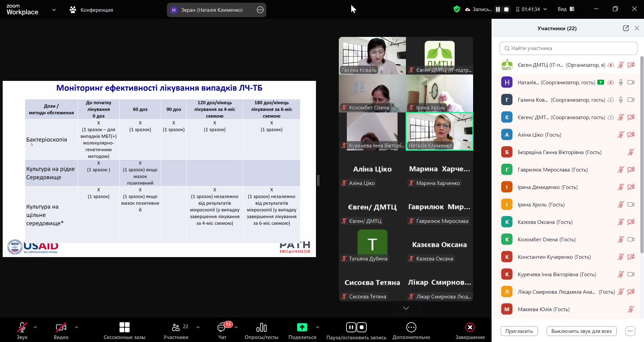Expand audio options arrow next to Звук
Viewport: 644px width, 342px height.
[x=35, y=327]
